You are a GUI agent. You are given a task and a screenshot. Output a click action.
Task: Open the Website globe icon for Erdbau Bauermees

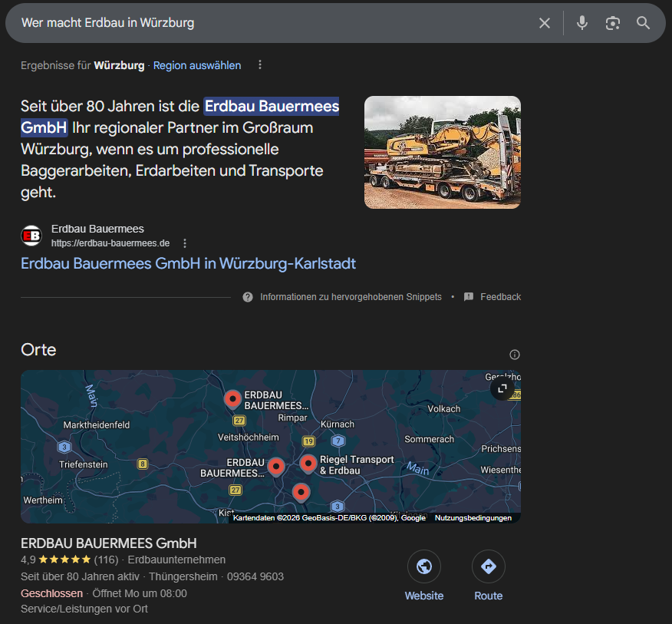point(424,567)
